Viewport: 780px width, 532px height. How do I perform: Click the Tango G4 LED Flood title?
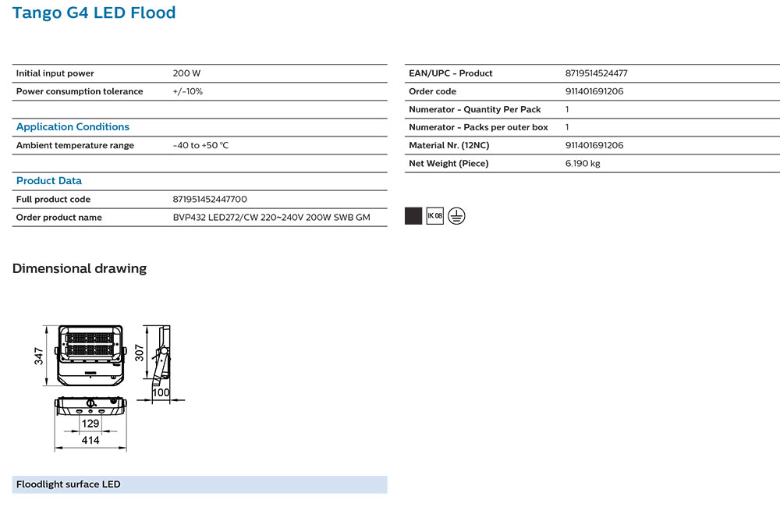94,12
